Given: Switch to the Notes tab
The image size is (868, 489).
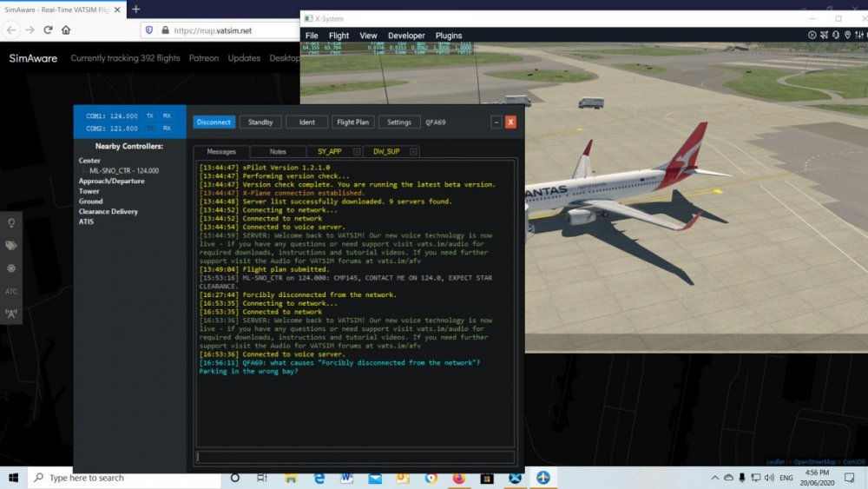Looking at the screenshot, I should (278, 152).
